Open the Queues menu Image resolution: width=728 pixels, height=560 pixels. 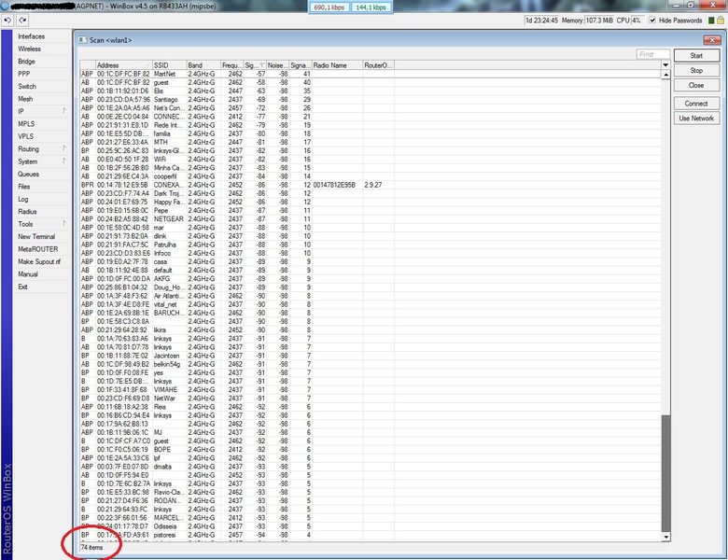(x=28, y=175)
